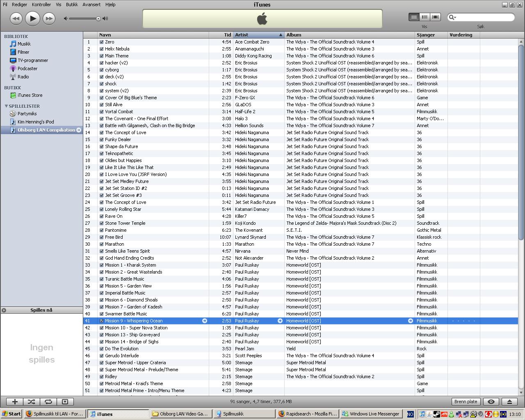Click arrow beside Mission 9 song name
This screenshot has width=525, height=420.
coord(205,321)
